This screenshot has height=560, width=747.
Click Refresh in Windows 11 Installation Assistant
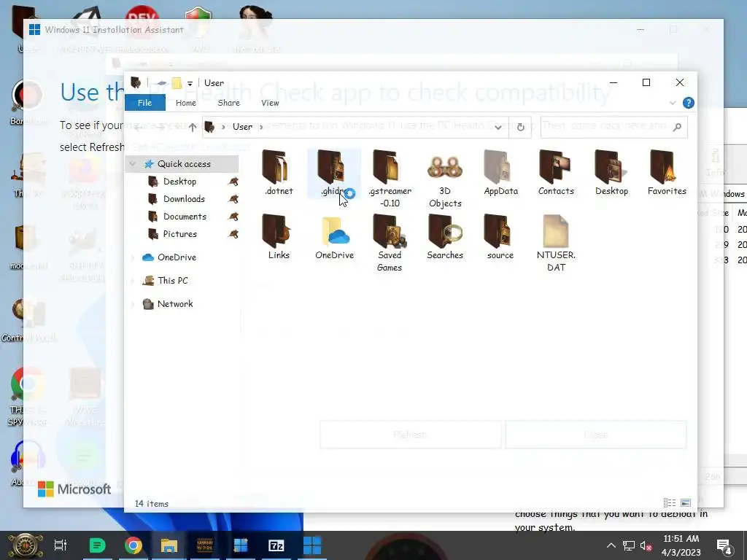(x=410, y=435)
